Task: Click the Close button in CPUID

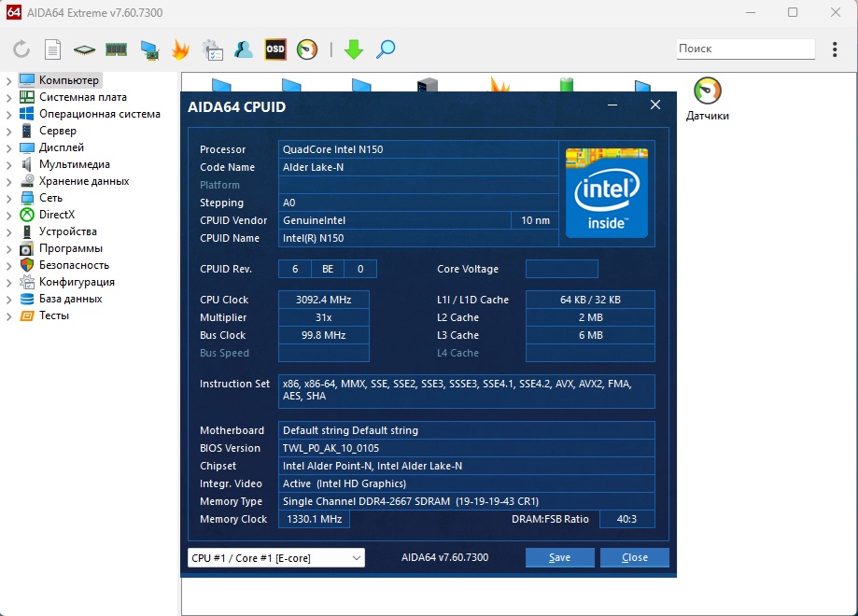Action: [x=635, y=557]
